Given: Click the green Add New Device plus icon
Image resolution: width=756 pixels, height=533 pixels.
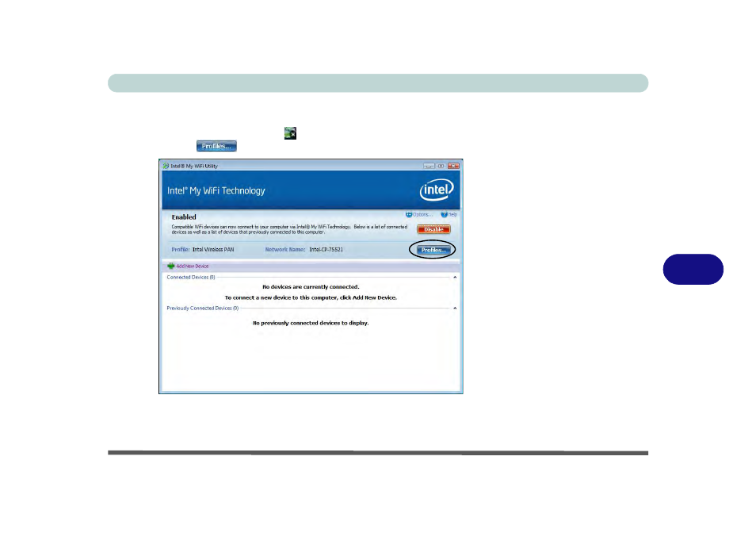Looking at the screenshot, I should [x=170, y=266].
